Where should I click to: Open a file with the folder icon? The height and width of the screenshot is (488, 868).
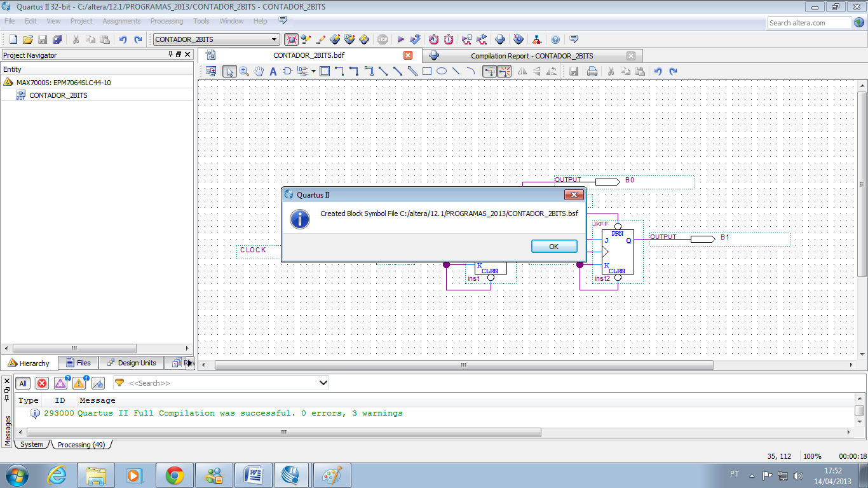click(28, 39)
